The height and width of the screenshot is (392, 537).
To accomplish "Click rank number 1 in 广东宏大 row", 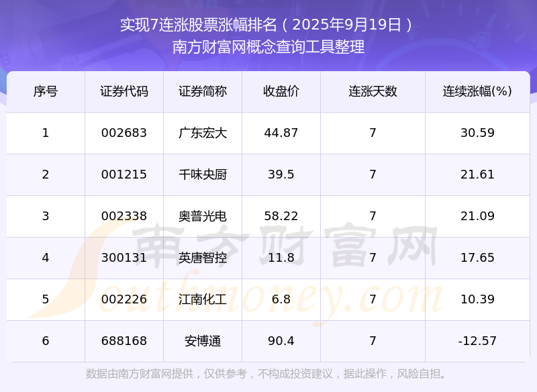I will (x=46, y=133).
